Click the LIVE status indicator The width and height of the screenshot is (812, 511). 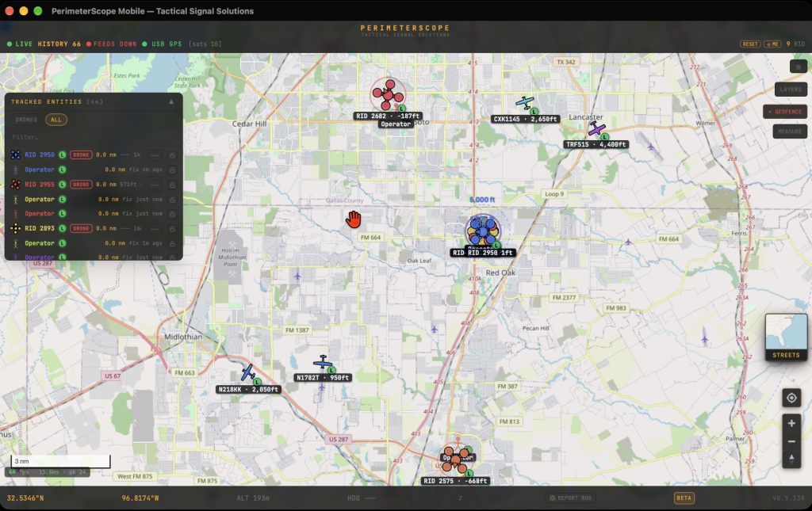(20, 44)
